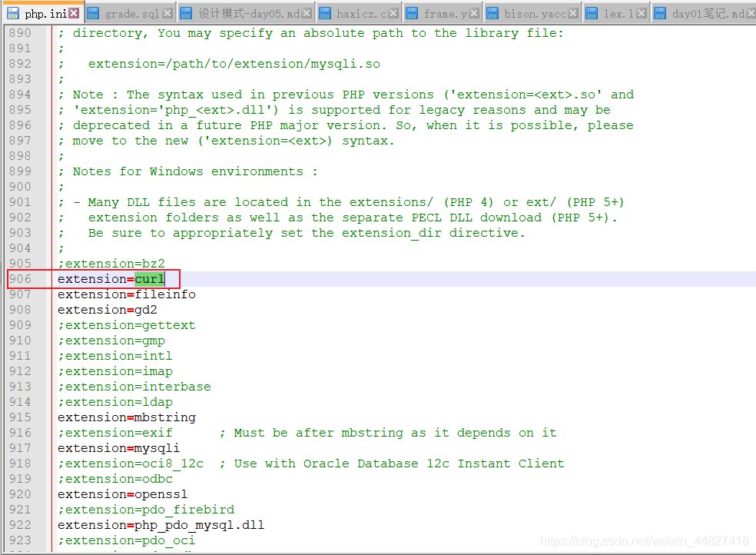Close the grade.sql tab

pyautogui.click(x=167, y=13)
